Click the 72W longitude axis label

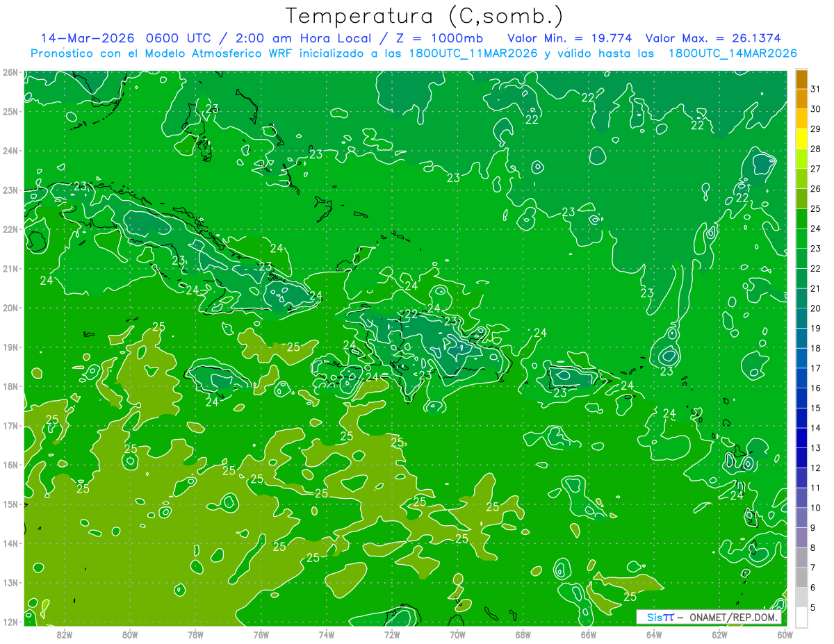[x=392, y=634]
